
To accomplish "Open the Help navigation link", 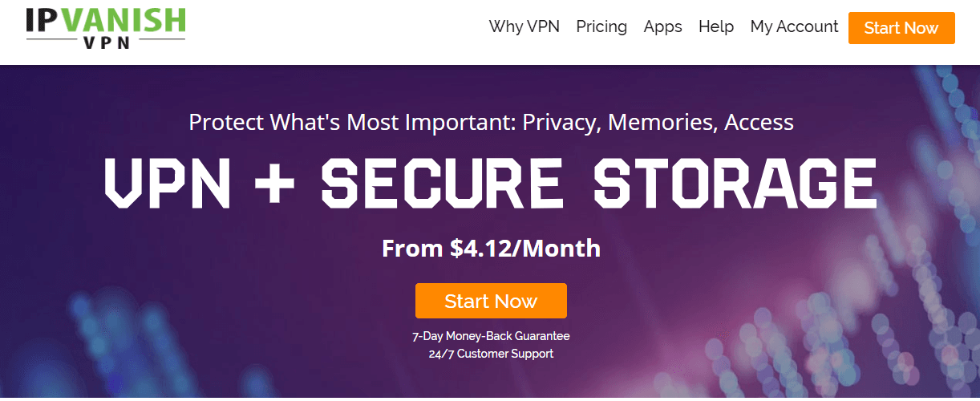I will pos(716,26).
